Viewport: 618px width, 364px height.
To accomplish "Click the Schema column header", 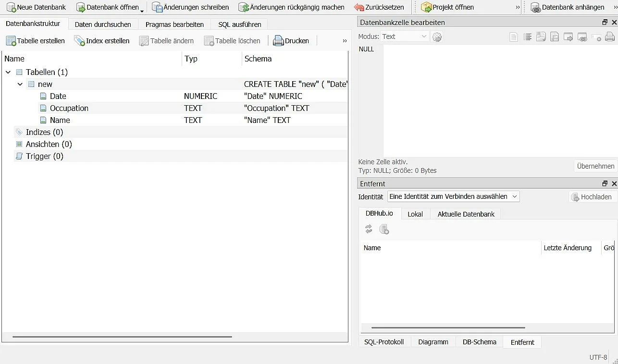I will (295, 59).
